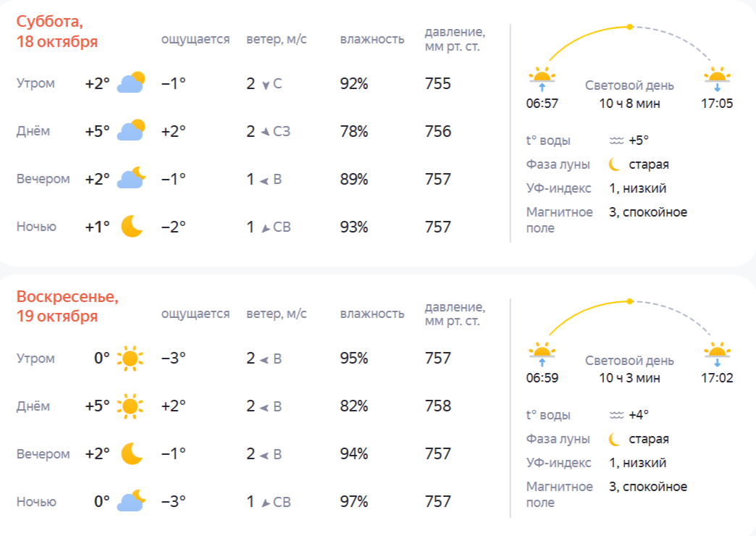This screenshot has height=536, width=756.
Task: Click Saturday morning wind direction arrow
Action: (x=266, y=85)
